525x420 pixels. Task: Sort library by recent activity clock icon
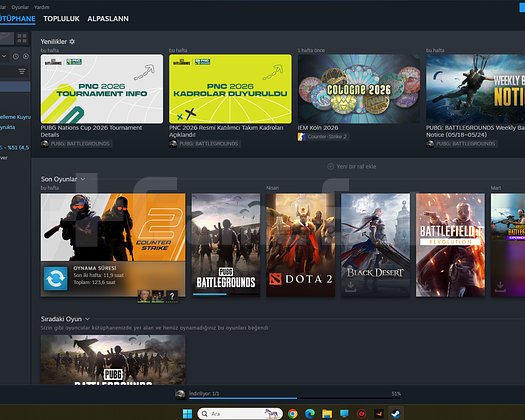click(16, 57)
